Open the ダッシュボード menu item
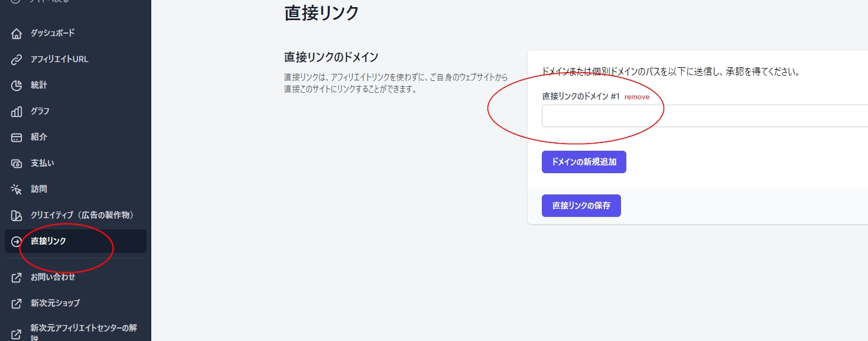This screenshot has width=868, height=341. pyautogui.click(x=53, y=33)
